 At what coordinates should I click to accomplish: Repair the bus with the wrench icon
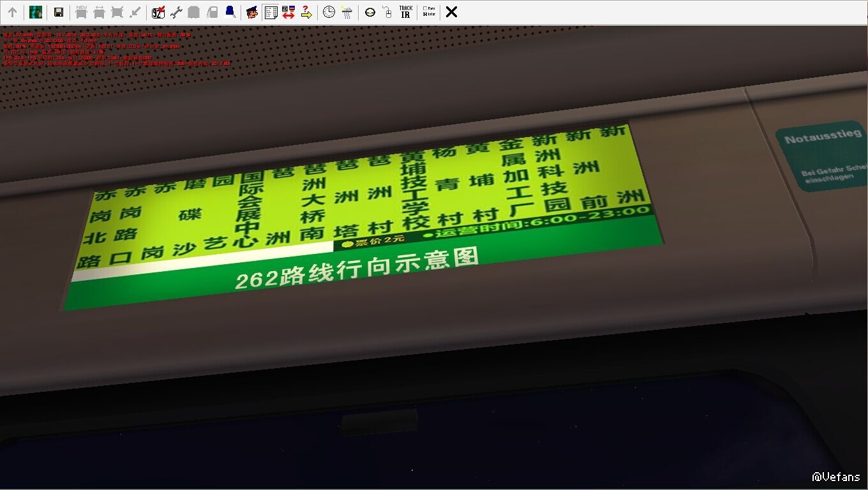(x=176, y=12)
